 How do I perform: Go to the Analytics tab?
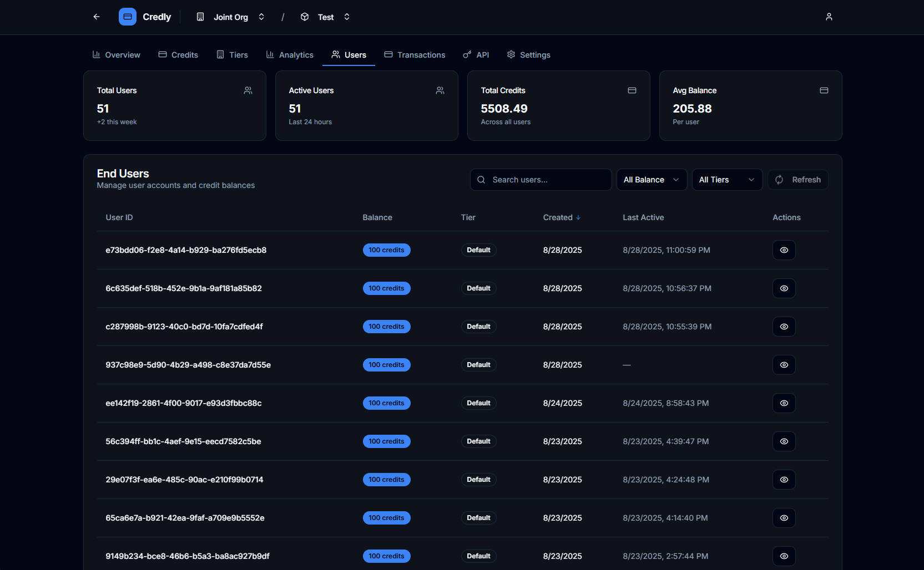[x=290, y=55]
